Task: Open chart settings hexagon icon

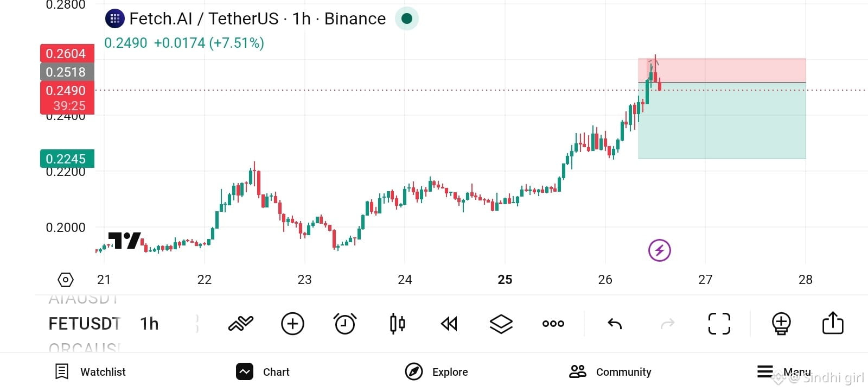Action: tap(66, 280)
